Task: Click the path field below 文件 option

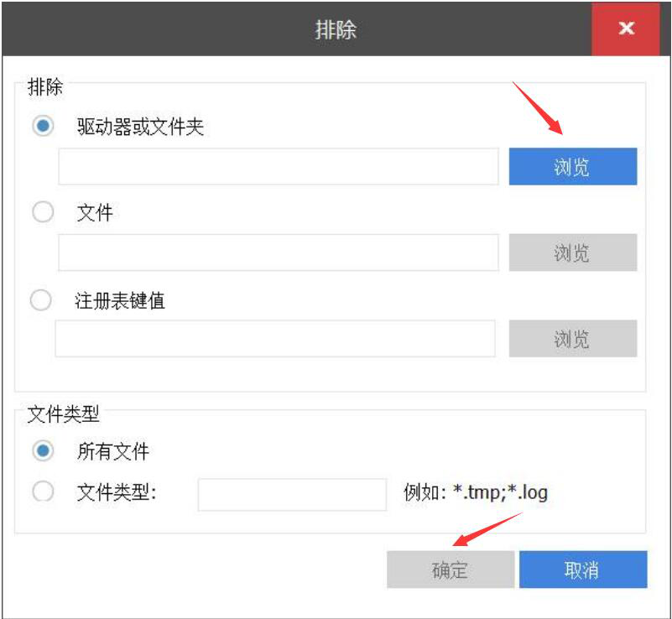Action: [x=278, y=252]
